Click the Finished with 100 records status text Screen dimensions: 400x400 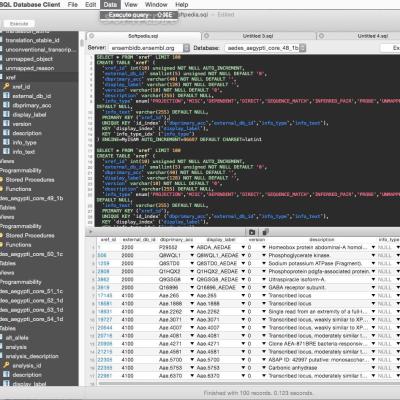pyautogui.click(x=258, y=393)
